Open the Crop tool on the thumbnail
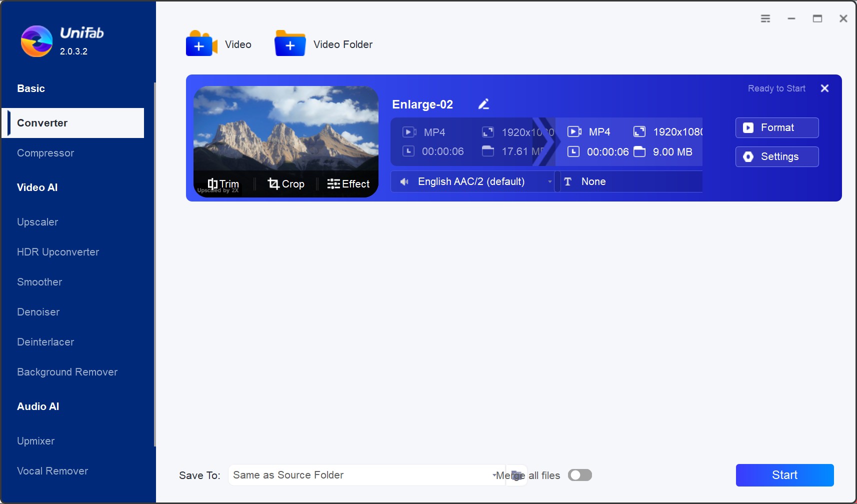 [x=285, y=184]
